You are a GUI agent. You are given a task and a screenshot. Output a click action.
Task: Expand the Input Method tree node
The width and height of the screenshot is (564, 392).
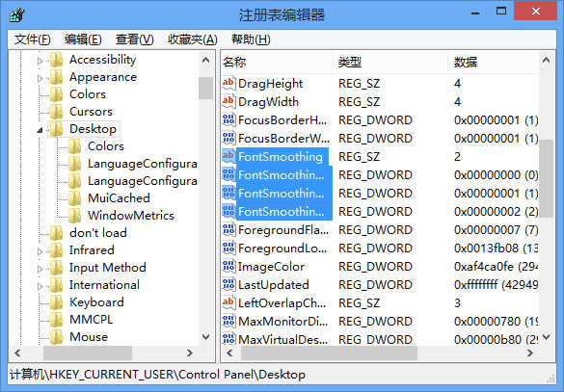[40, 269]
